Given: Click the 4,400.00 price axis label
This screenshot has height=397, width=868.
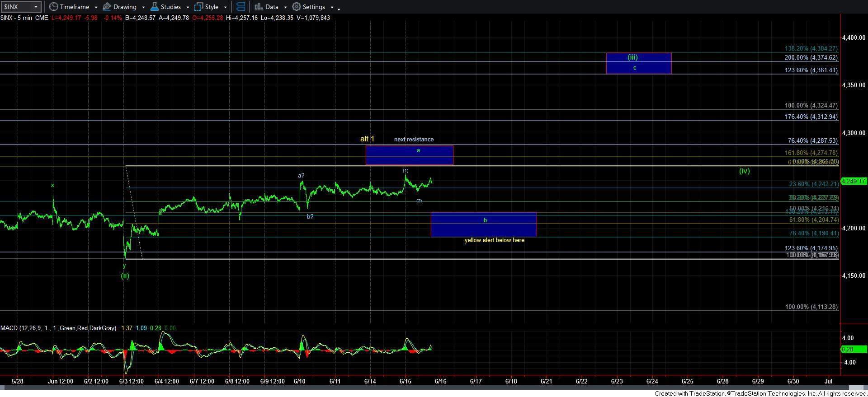Looking at the screenshot, I should pyautogui.click(x=853, y=37).
